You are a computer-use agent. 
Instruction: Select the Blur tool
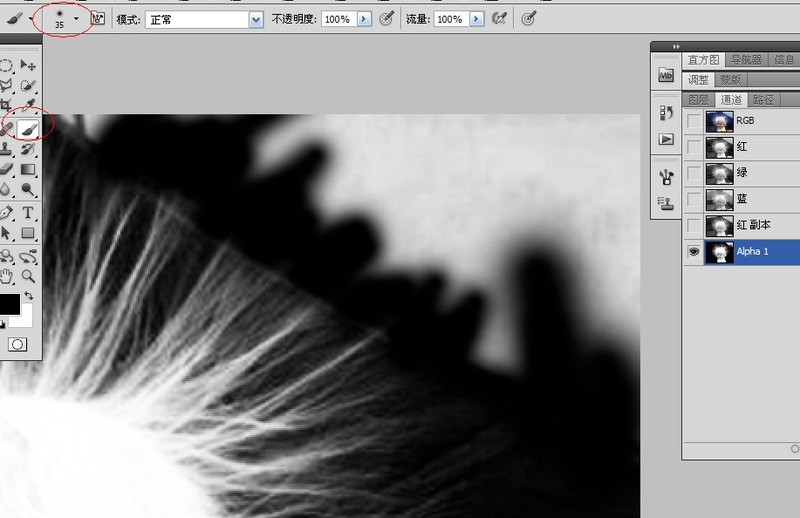pos(5,190)
